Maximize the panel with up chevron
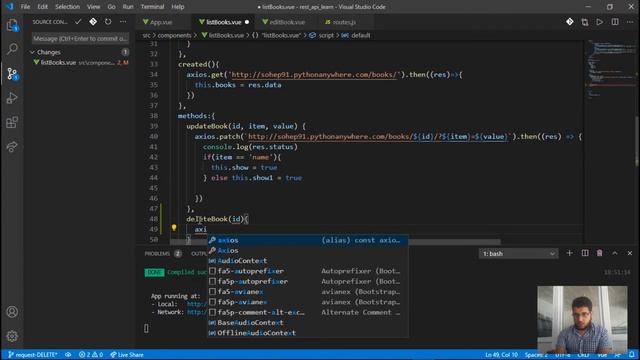The width and height of the screenshot is (640, 360). pos(615,253)
